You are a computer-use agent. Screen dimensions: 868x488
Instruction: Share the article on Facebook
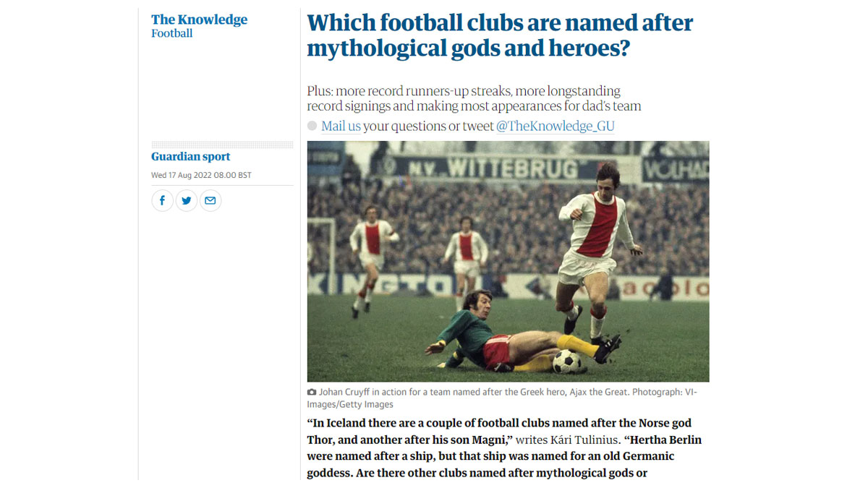point(162,200)
